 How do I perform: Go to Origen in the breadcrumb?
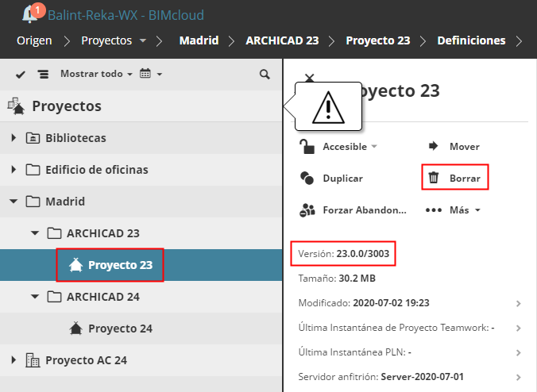pos(34,40)
